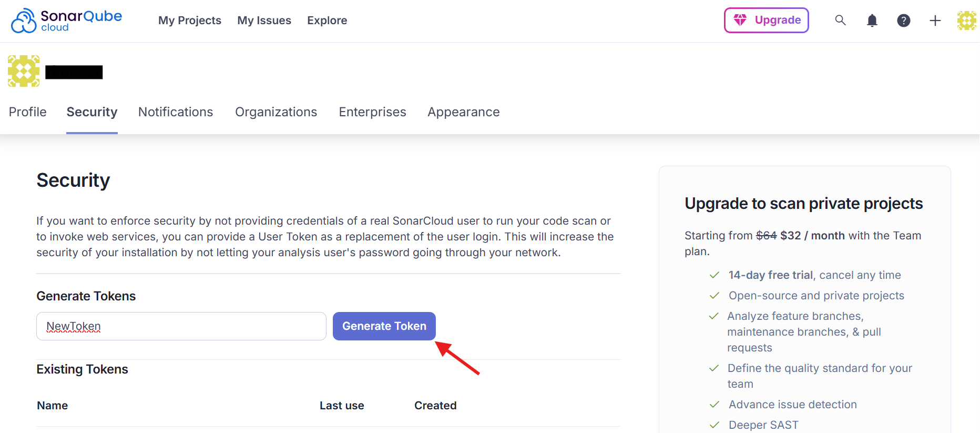Open the Notifications tab

point(176,112)
